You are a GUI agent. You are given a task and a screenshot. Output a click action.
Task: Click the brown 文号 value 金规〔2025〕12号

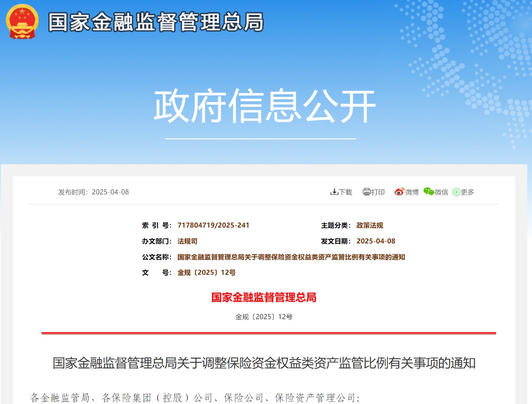pyautogui.click(x=207, y=273)
